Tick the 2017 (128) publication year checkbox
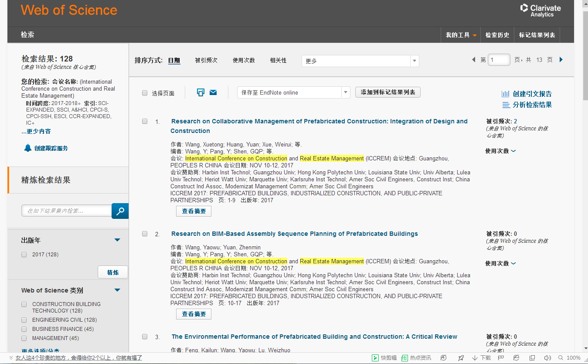The image size is (588, 364). (24, 255)
